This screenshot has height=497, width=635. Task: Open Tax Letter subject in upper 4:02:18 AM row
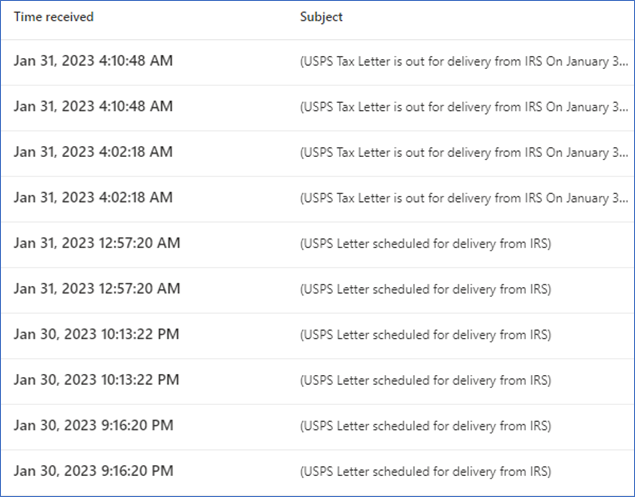[x=464, y=153]
